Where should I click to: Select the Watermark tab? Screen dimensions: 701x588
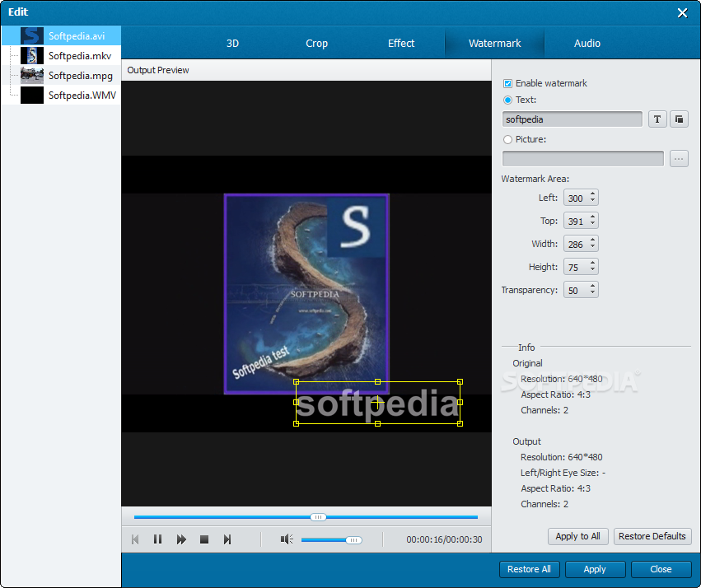click(x=494, y=44)
